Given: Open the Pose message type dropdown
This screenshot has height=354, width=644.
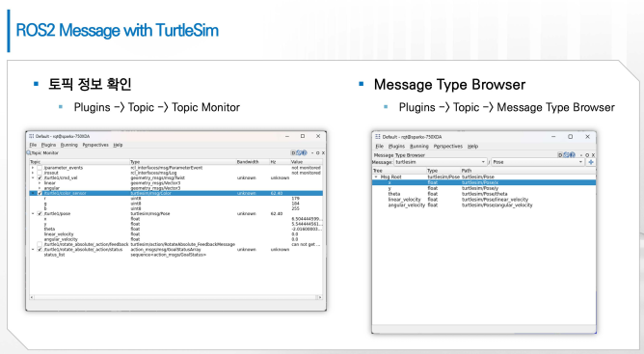Looking at the screenshot, I should 538,162.
